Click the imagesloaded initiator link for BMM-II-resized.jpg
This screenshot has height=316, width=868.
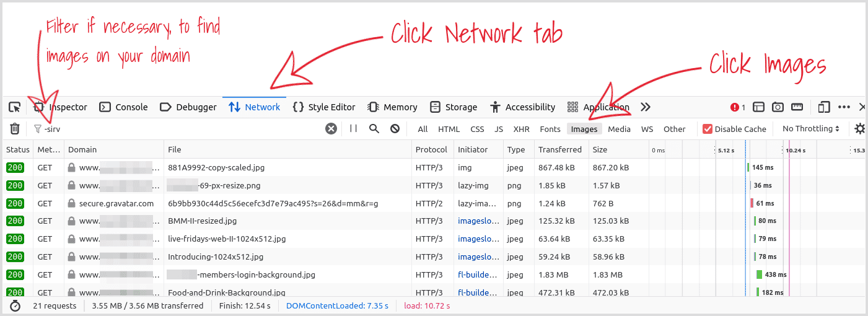(478, 221)
